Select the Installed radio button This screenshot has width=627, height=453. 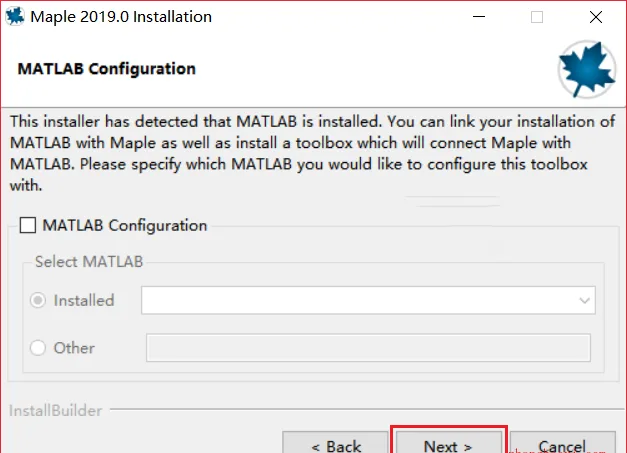pyautogui.click(x=38, y=300)
